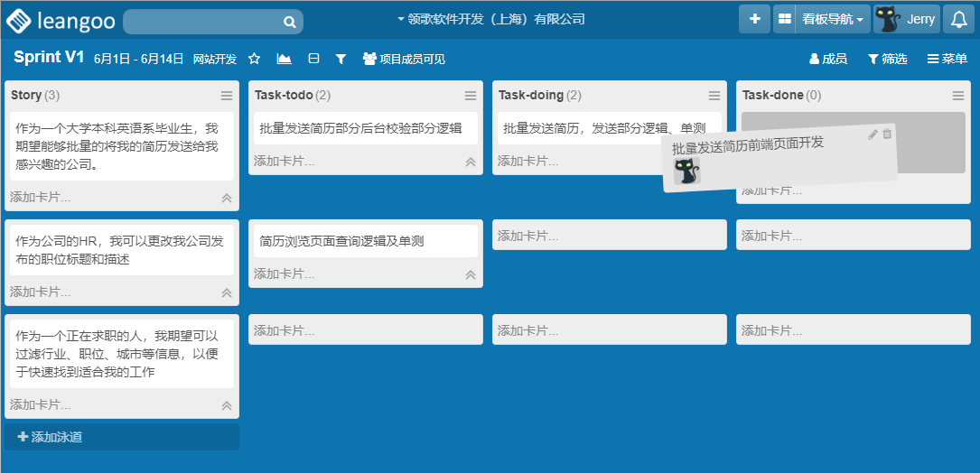Open the 成员 members panel
This screenshot has height=473, width=980.
[x=827, y=59]
